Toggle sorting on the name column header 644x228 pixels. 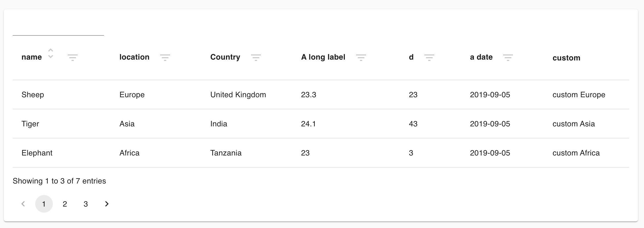(32, 57)
